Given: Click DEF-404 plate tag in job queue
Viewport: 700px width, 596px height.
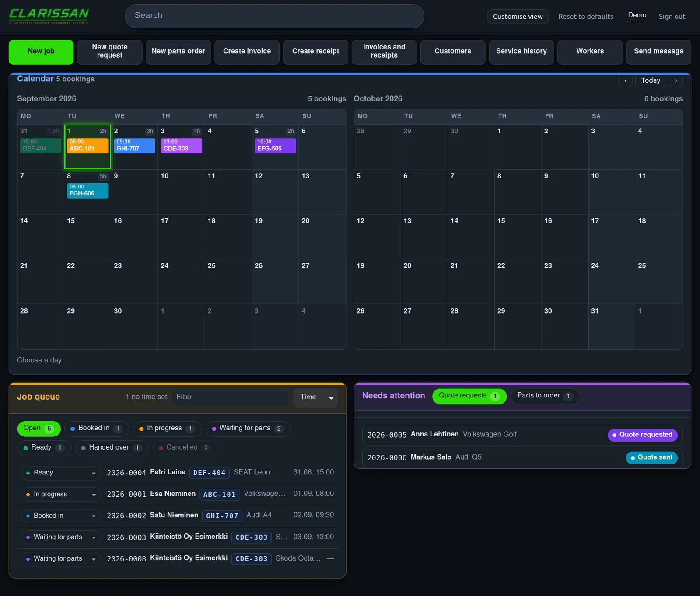Looking at the screenshot, I should click(209, 473).
